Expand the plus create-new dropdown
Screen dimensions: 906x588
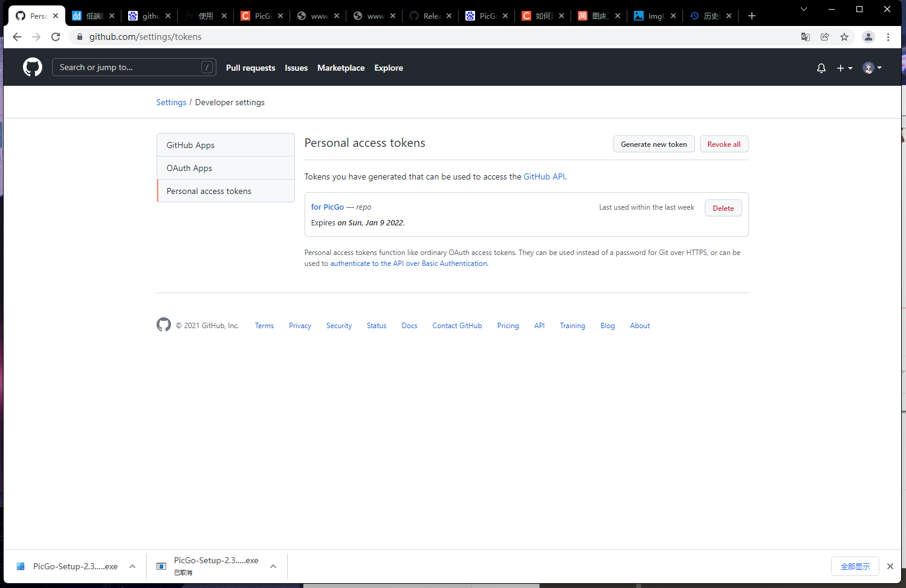click(844, 68)
